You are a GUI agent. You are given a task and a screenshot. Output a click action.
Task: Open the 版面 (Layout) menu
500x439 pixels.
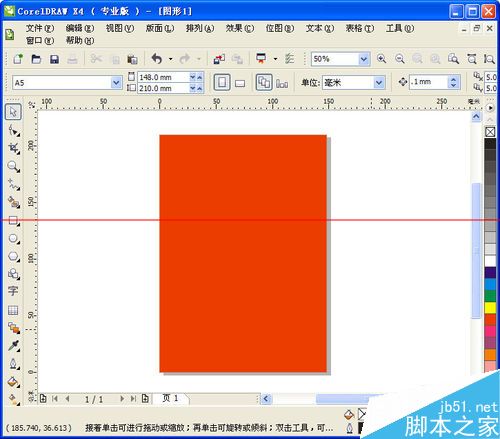pos(160,28)
